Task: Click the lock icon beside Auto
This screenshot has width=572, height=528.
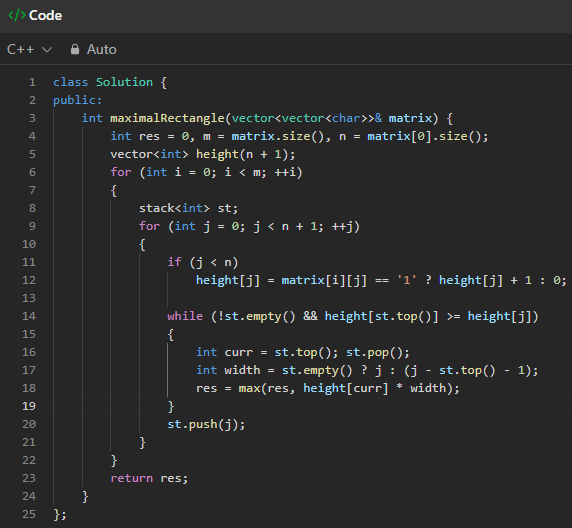Action: click(x=75, y=49)
